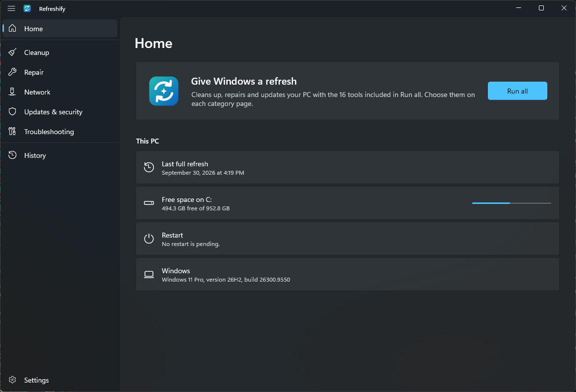Click '494.3 GB free of 952.8 GB'
The image size is (576, 392).
click(x=195, y=208)
